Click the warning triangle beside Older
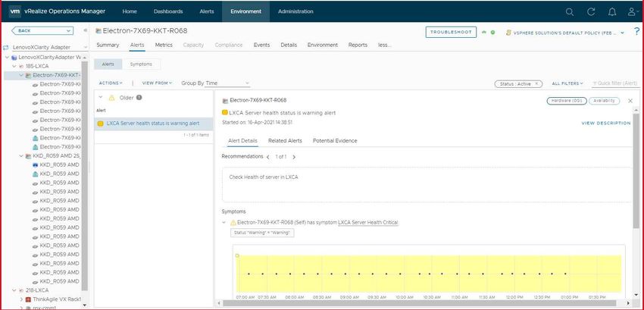This screenshot has width=644, height=310. 111,98
